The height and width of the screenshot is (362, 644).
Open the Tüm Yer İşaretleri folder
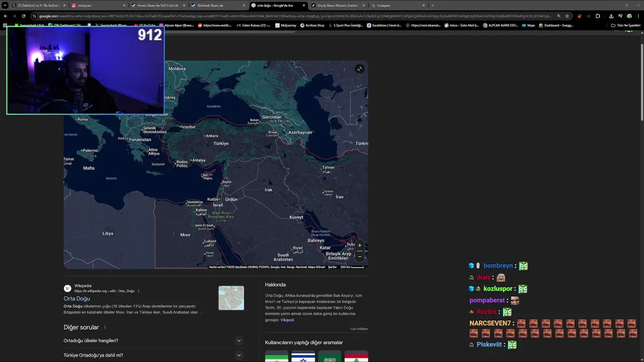[x=625, y=25]
